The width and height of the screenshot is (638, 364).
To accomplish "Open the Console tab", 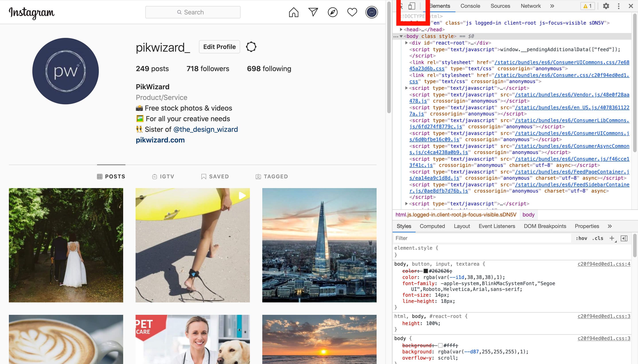I will pyautogui.click(x=470, y=6).
